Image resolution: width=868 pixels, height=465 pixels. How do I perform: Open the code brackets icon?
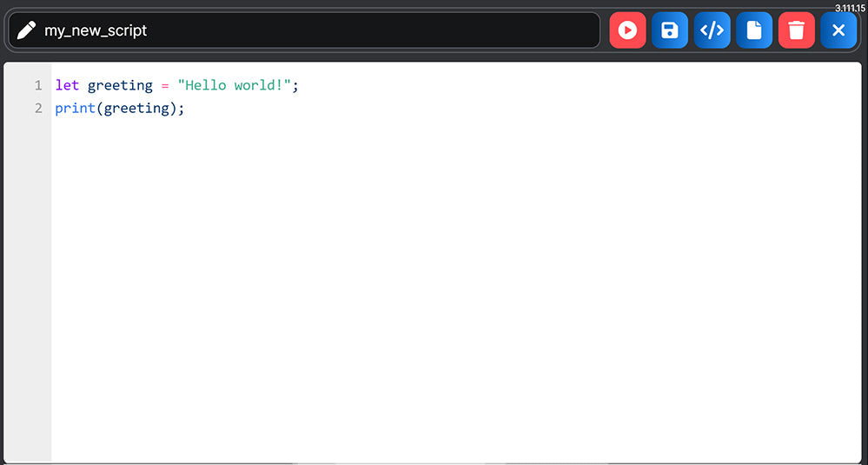712,30
